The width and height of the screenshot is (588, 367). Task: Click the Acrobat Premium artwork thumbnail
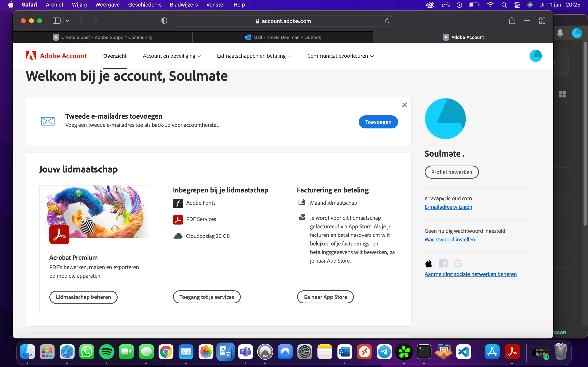pos(95,211)
